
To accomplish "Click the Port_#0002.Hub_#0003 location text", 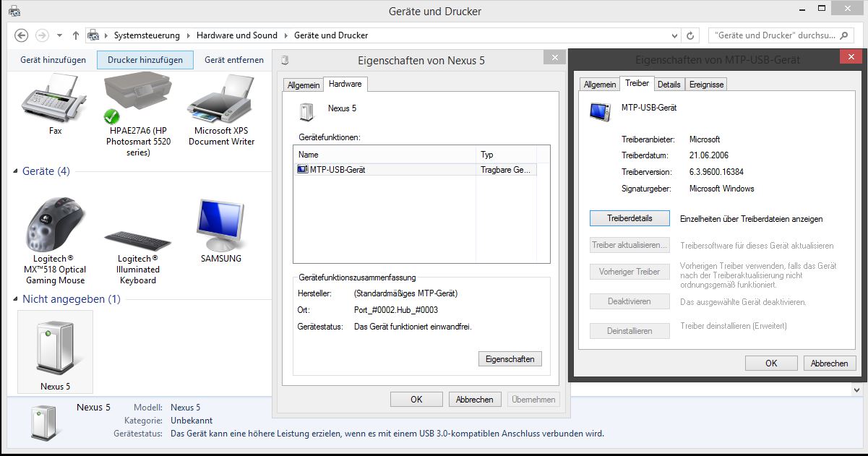I will click(x=396, y=310).
